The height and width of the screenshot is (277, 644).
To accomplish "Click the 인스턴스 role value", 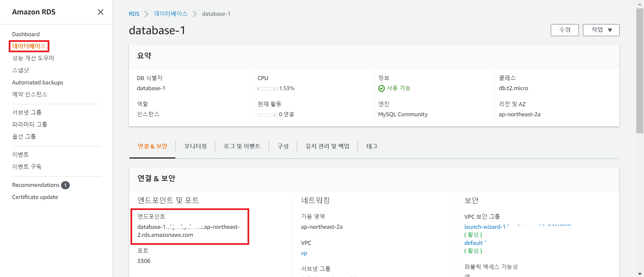I will 148,114.
